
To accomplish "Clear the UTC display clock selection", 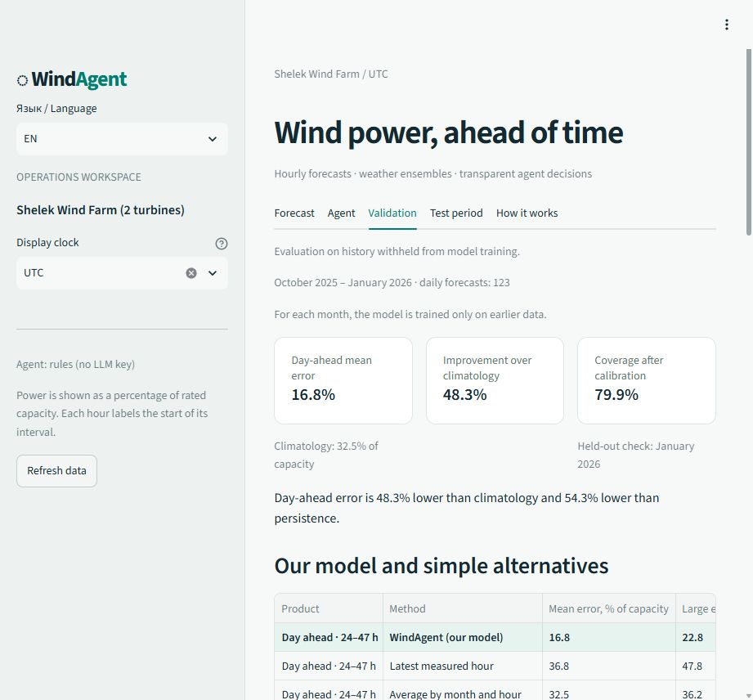I will pyautogui.click(x=191, y=273).
